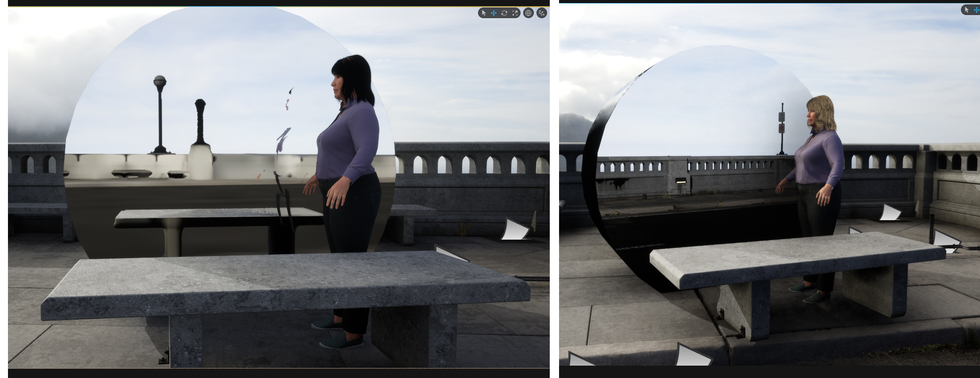Select the white marker right of dark-haired woman
This screenshot has height=378, width=980.
(516, 230)
